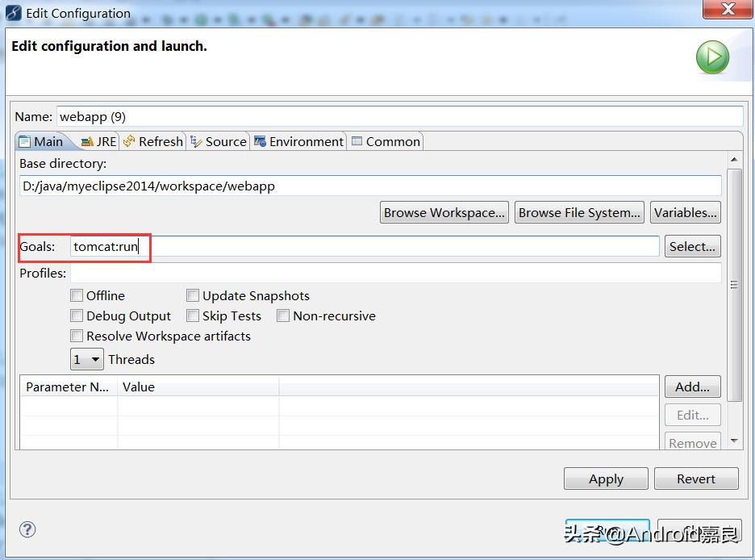Open the Threads count dropdown
This screenshot has height=560, width=755.
(87, 360)
